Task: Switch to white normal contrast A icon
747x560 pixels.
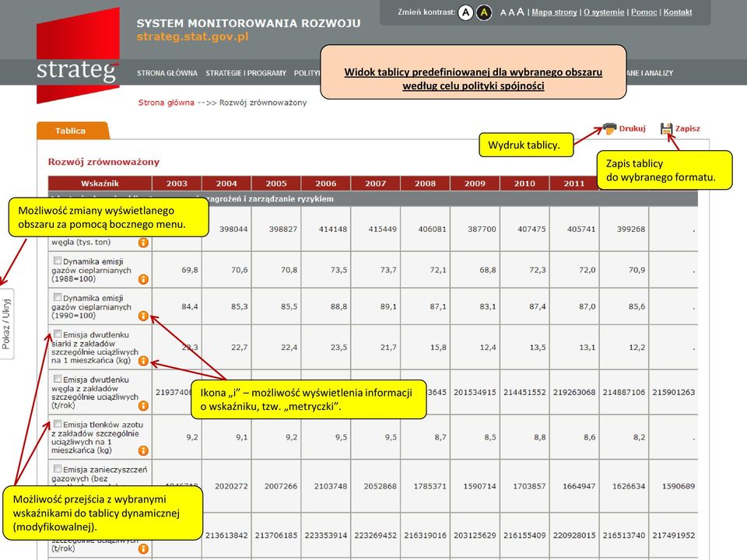Action: [465, 12]
